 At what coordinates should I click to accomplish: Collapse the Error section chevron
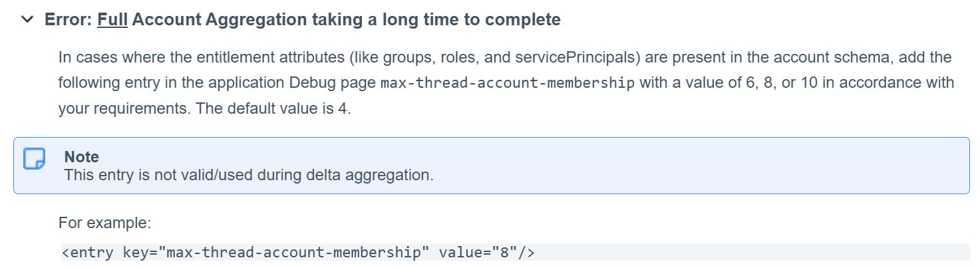[x=27, y=20]
